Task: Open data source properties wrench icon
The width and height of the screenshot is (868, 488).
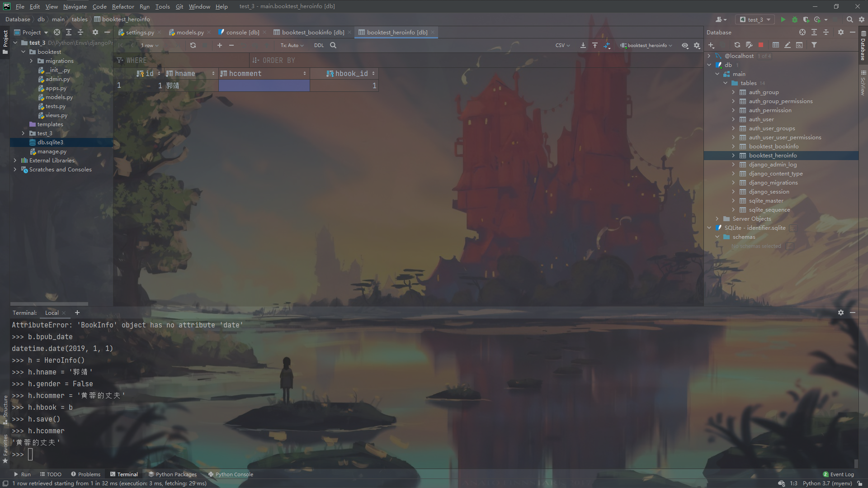Action: tap(749, 45)
